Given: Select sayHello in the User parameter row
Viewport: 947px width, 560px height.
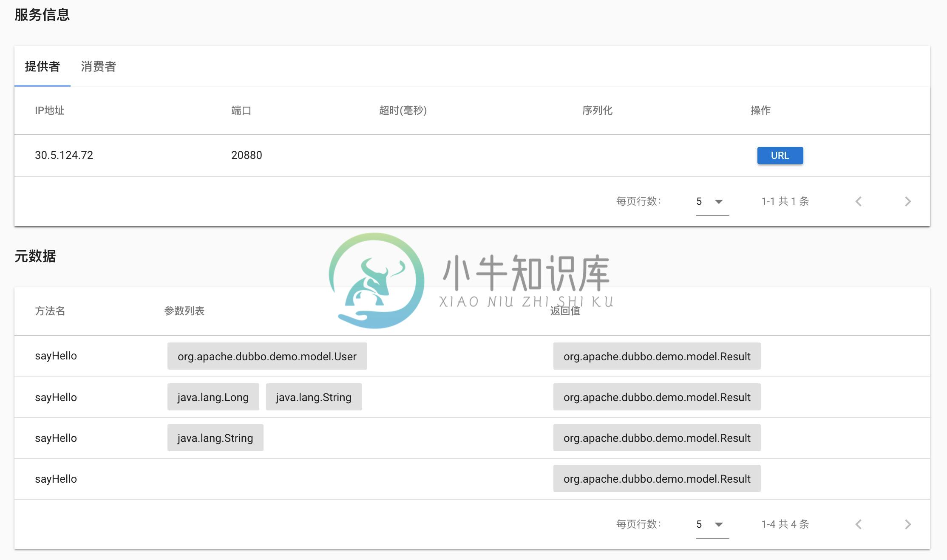Looking at the screenshot, I should tap(56, 356).
